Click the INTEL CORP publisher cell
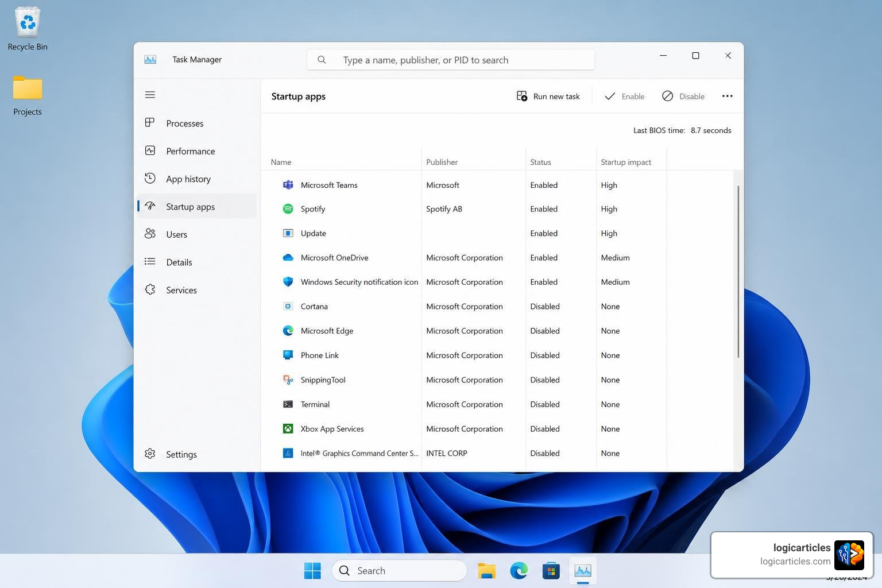Viewport: 882px width, 588px height. 447,453
